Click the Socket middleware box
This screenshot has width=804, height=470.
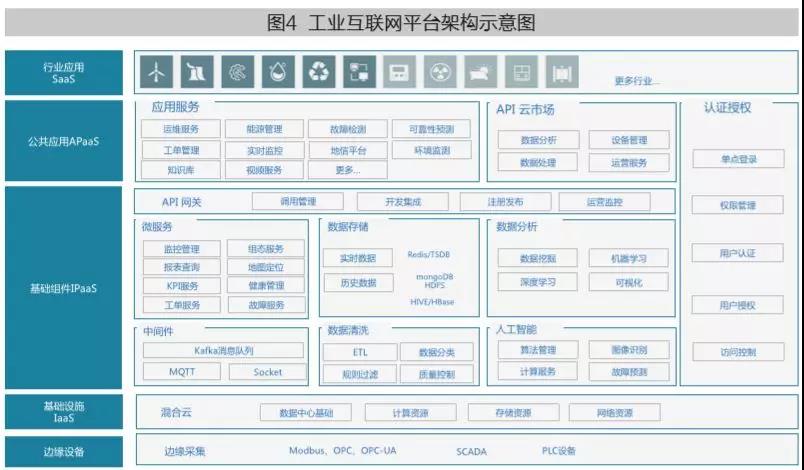268,372
